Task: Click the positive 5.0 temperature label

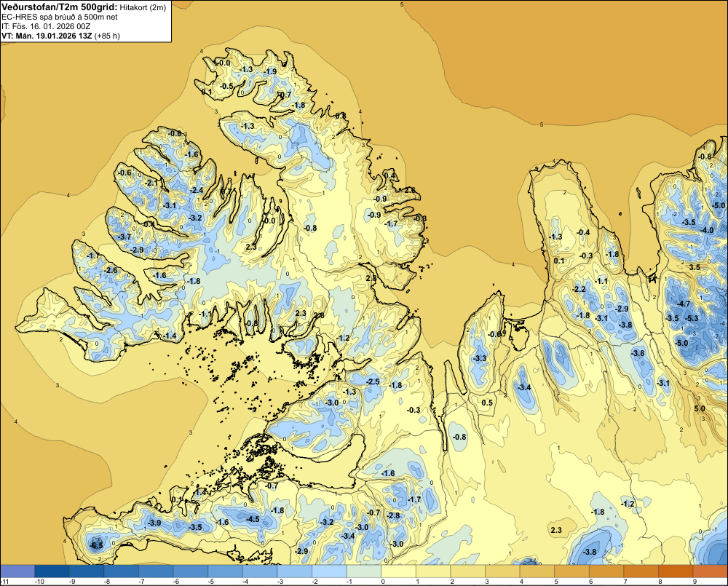Action: click(x=700, y=408)
